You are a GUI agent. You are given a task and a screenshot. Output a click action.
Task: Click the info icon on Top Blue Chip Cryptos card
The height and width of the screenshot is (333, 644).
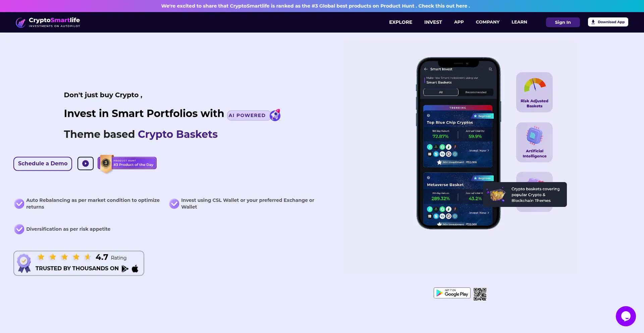tap(428, 115)
